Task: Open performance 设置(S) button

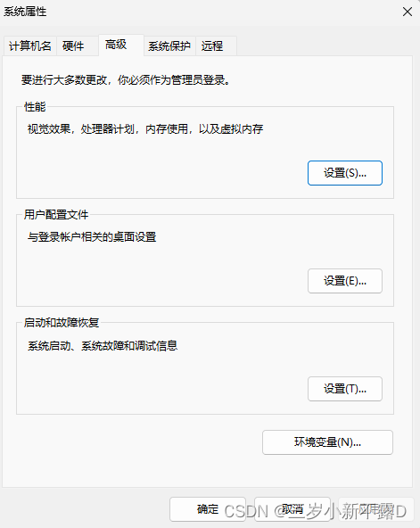Action: [345, 173]
